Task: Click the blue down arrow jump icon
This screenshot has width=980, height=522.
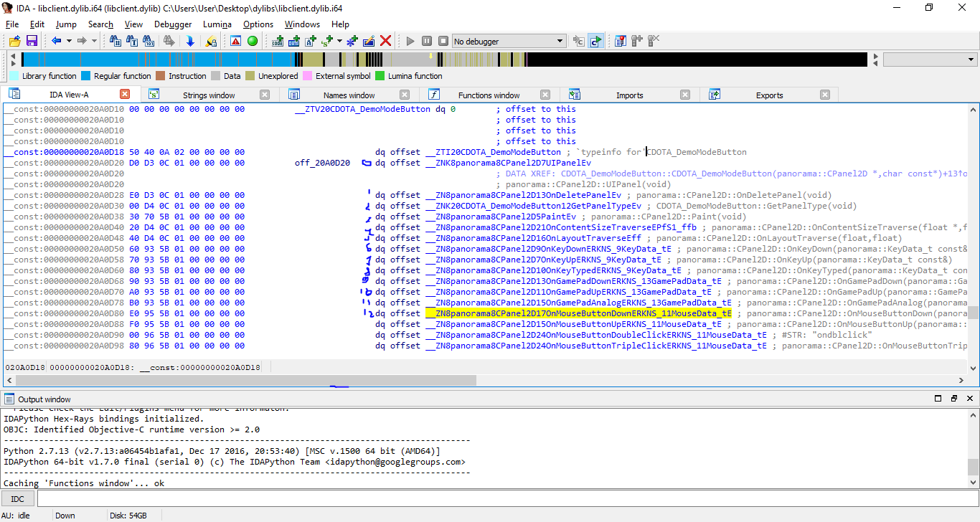Action: 190,41
